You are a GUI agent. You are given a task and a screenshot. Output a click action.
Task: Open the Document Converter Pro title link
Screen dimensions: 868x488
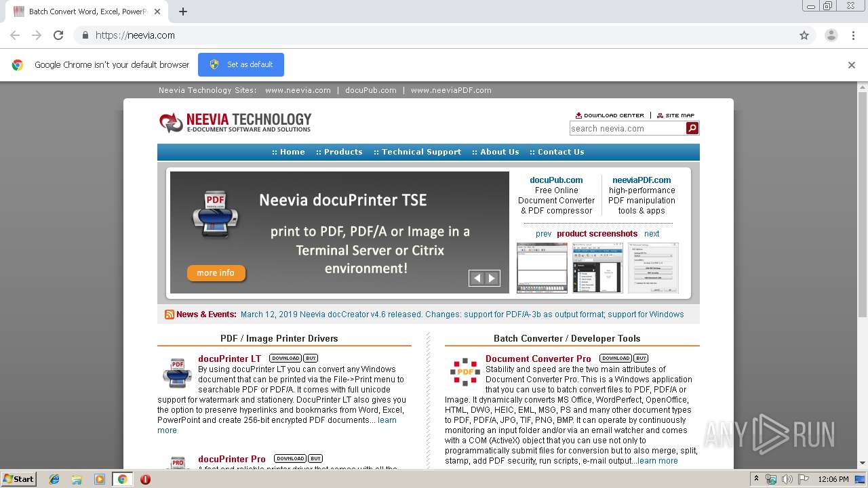pyautogui.click(x=538, y=359)
